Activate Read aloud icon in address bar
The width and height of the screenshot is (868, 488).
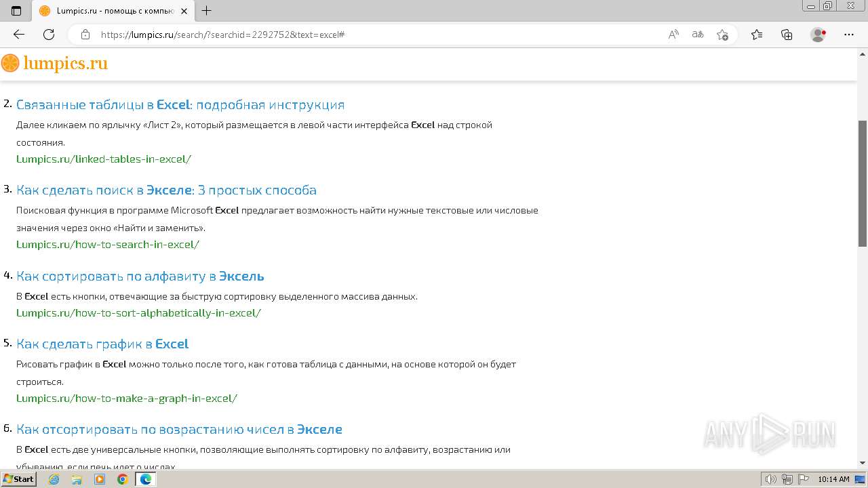point(673,35)
